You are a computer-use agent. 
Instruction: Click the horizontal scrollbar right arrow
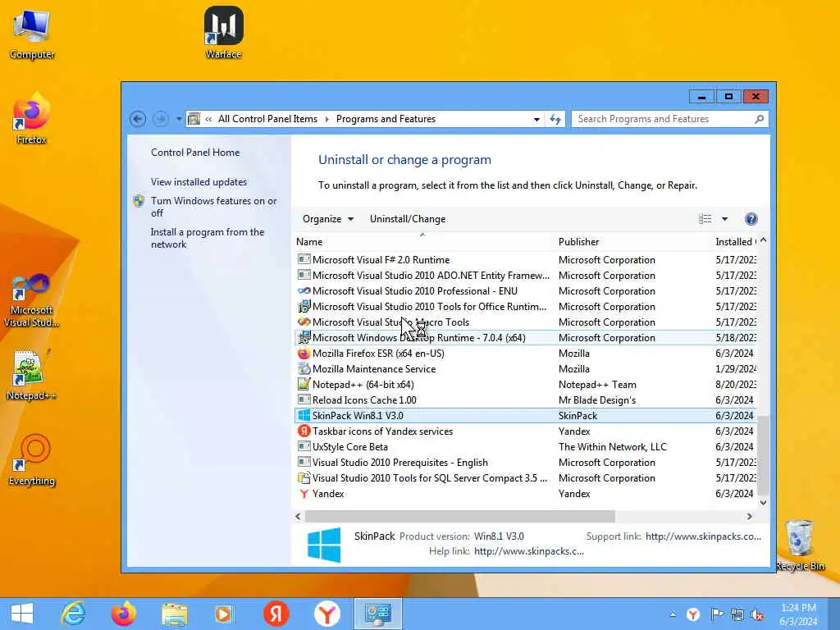point(750,517)
